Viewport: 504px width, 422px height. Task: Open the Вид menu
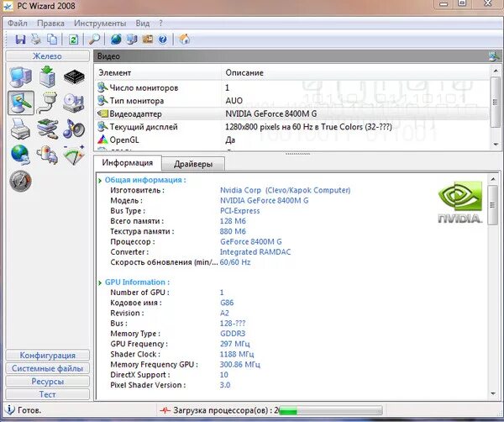[x=143, y=24]
